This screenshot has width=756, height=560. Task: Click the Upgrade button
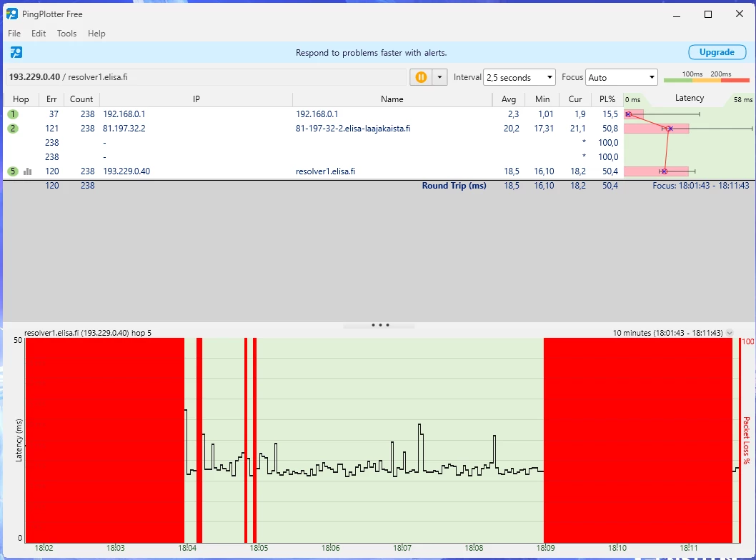pos(717,52)
